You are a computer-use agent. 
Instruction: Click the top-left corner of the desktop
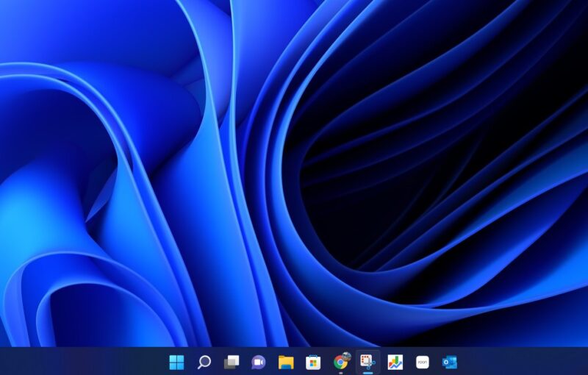3,3
